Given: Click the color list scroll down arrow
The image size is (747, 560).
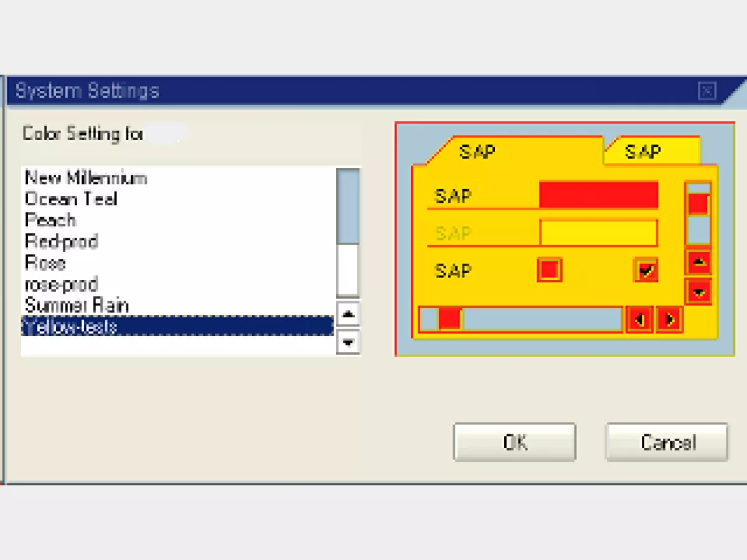Looking at the screenshot, I should point(349,342).
